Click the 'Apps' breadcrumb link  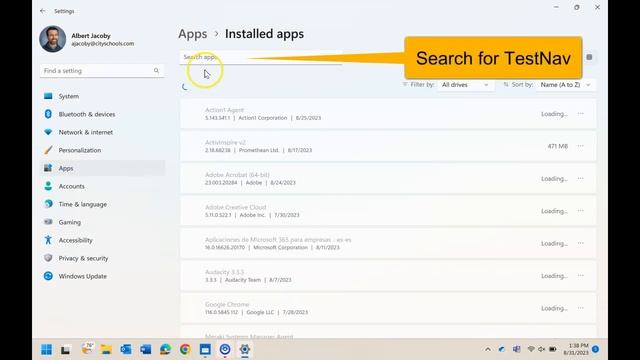(193, 34)
